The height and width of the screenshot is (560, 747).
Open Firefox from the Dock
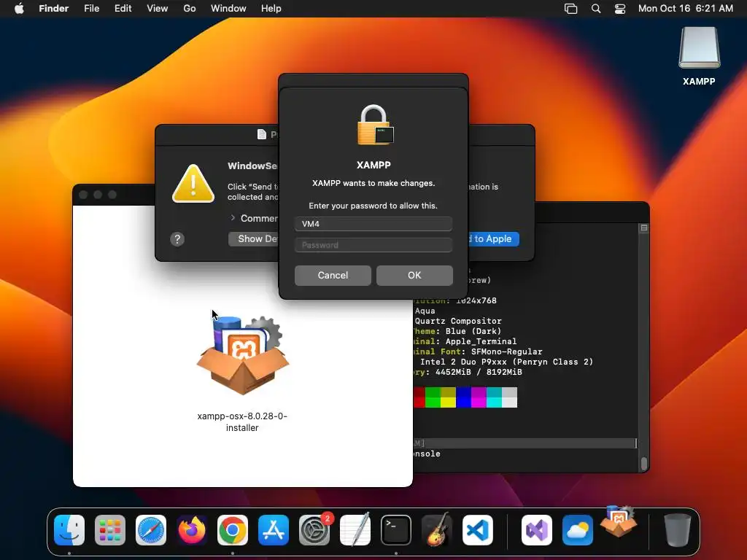192,530
